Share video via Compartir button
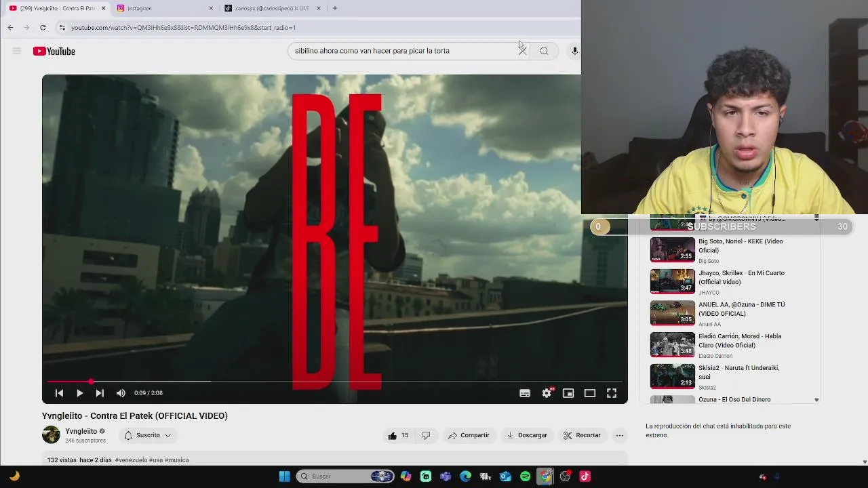 [x=469, y=435]
